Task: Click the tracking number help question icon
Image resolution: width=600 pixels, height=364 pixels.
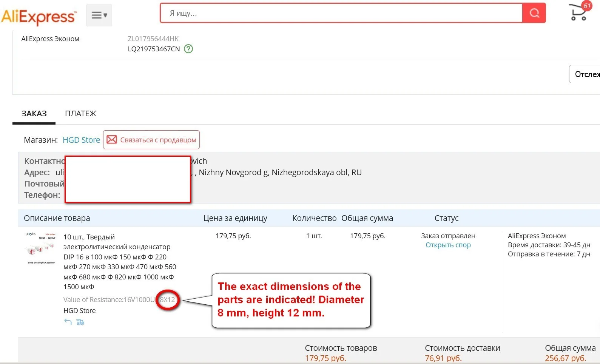Action: tap(188, 49)
